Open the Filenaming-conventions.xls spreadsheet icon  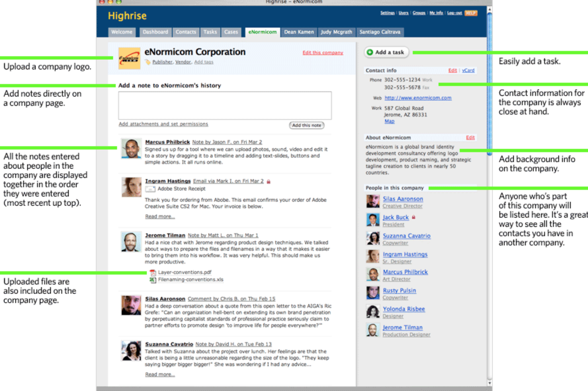pyautogui.click(x=153, y=280)
